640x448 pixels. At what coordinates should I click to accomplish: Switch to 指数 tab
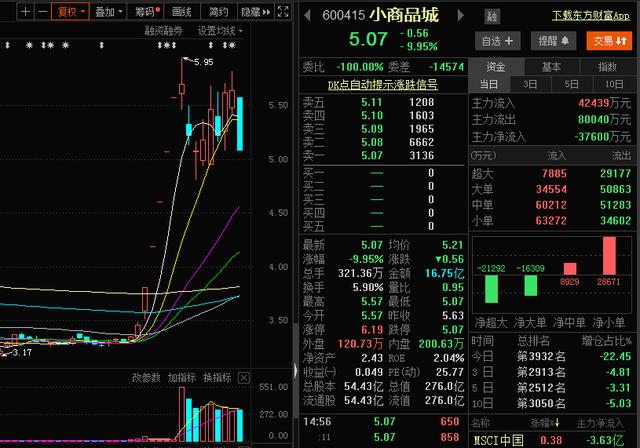pos(607,67)
